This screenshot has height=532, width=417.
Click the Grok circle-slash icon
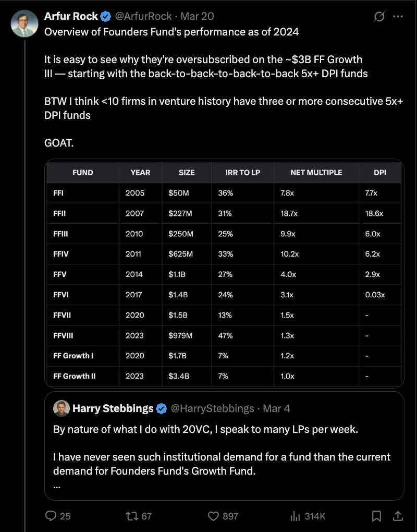click(379, 16)
